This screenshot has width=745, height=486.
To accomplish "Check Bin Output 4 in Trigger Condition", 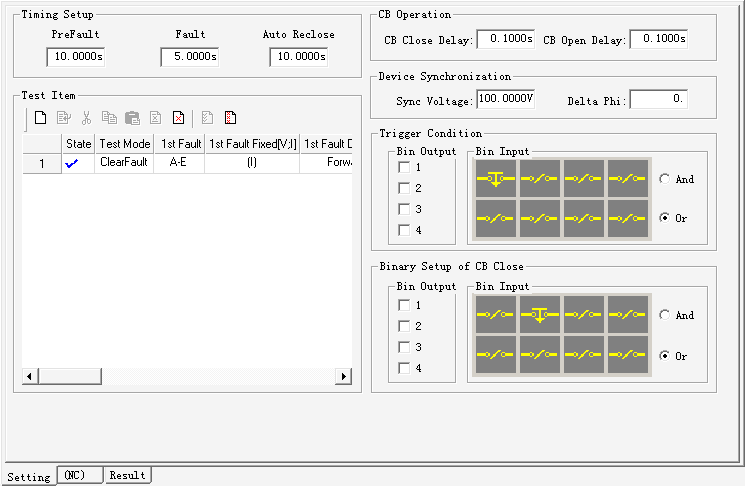I will pyautogui.click(x=404, y=230).
